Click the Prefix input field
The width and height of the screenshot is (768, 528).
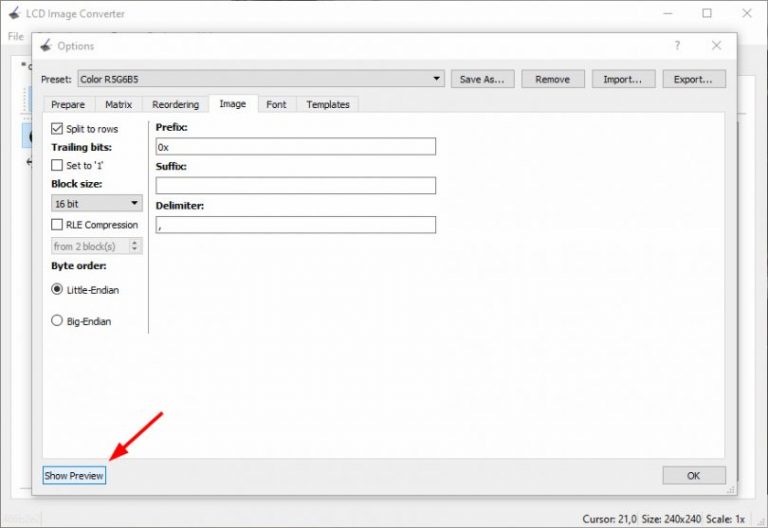pos(295,146)
